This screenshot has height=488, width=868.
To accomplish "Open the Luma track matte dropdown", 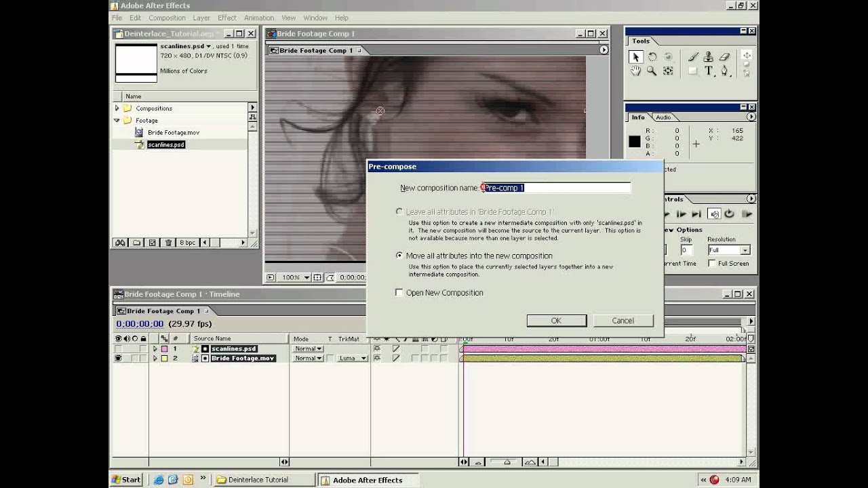I will pyautogui.click(x=353, y=358).
